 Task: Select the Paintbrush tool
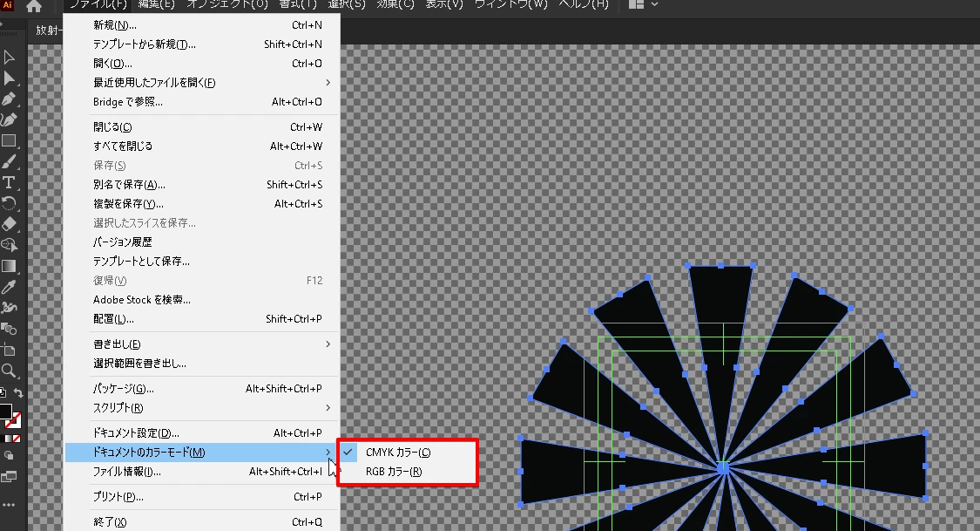coord(9,161)
